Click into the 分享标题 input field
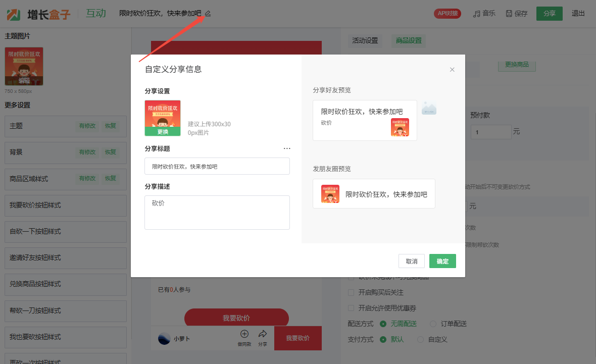Image resolution: width=596 pixels, height=364 pixels. point(217,166)
